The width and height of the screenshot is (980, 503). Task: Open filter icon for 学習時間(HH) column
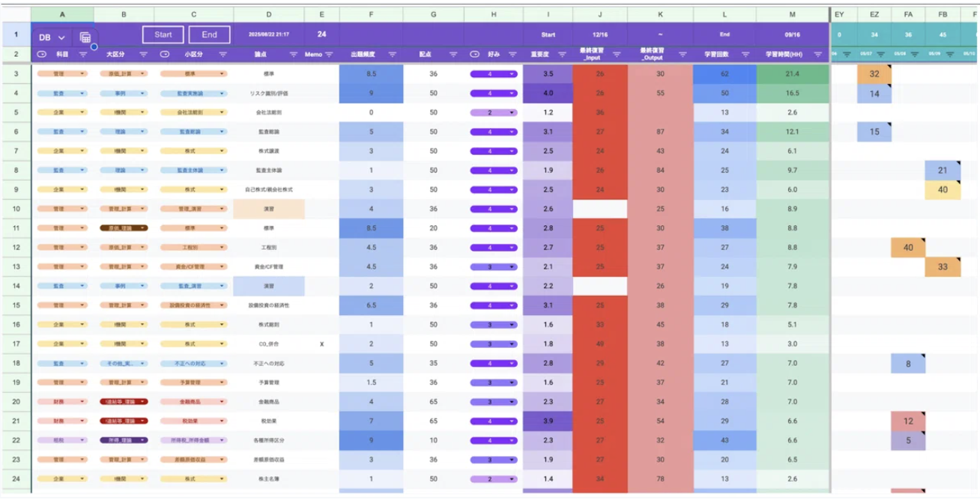(818, 55)
